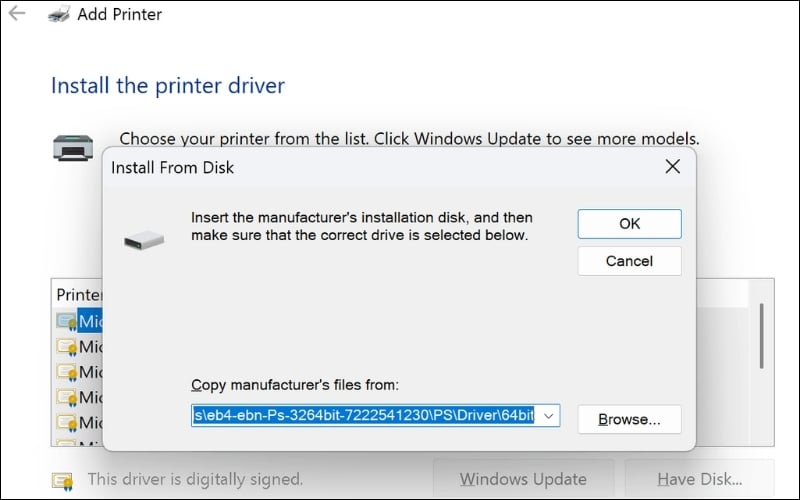Click the disk drive icon in Install From Disk
The height and width of the screenshot is (500, 800).
pos(142,240)
